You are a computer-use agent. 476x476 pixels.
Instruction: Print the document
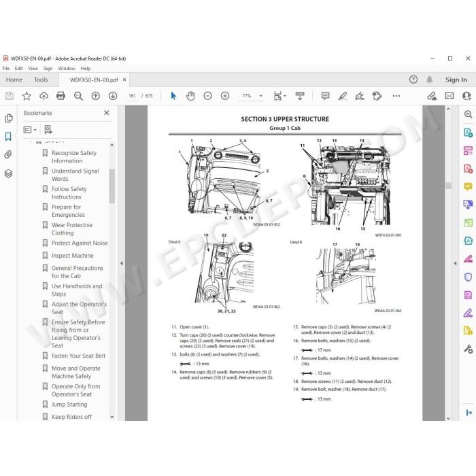pyautogui.click(x=61, y=96)
